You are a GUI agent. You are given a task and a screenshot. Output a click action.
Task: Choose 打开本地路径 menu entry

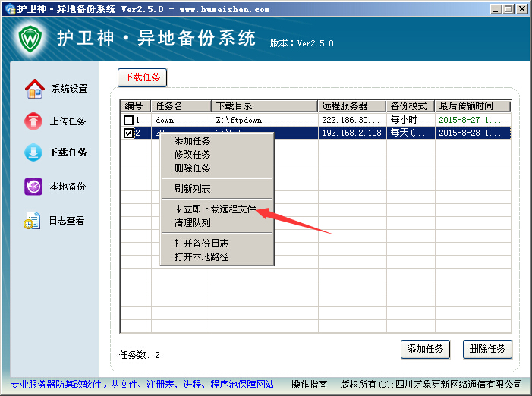[201, 256]
